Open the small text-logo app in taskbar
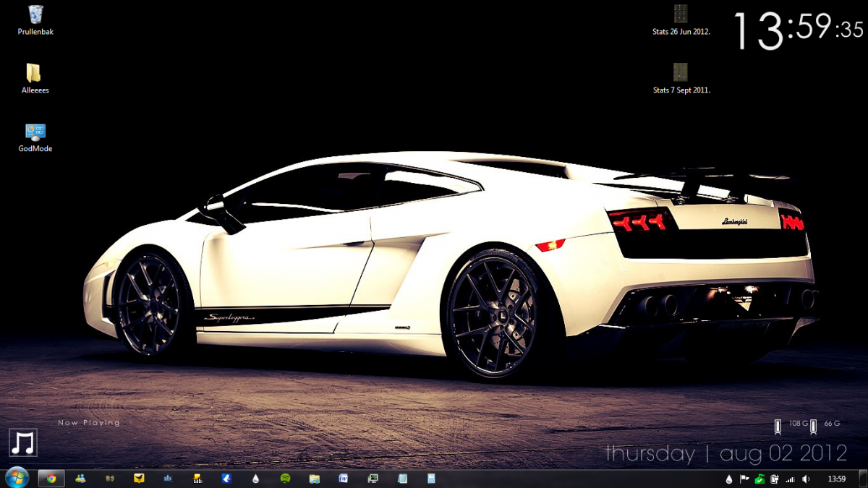The width and height of the screenshot is (868, 488). pyautogui.click(x=109, y=479)
